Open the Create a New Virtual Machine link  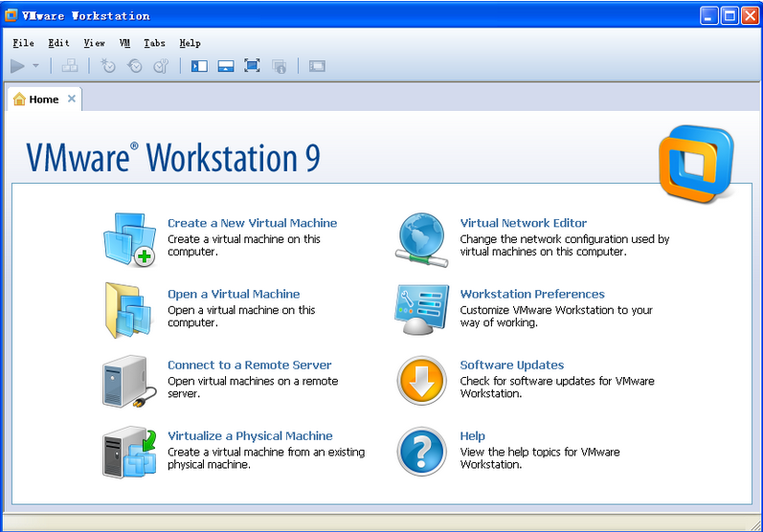click(252, 223)
